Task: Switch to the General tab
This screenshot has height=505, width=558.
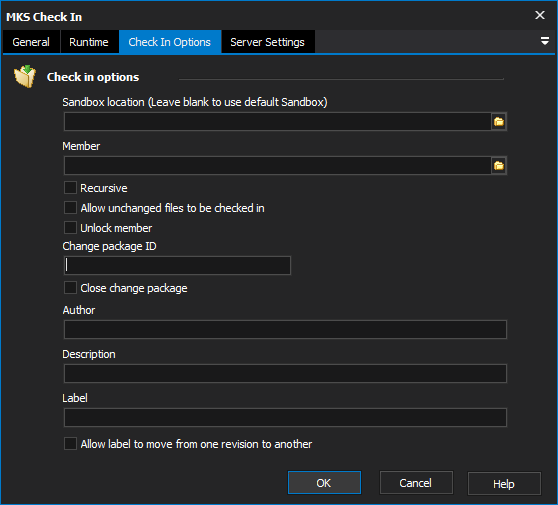Action: (31, 42)
